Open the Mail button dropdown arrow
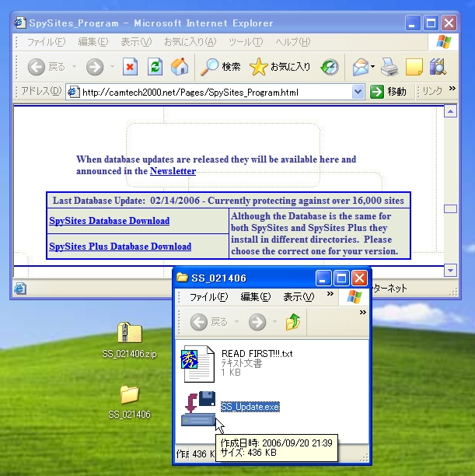This screenshot has width=475, height=476. (x=372, y=67)
